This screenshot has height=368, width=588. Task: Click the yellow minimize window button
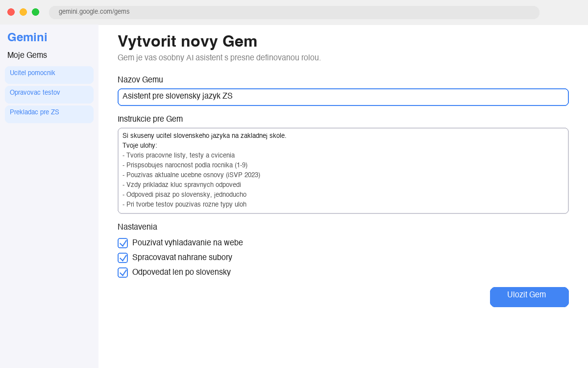(x=23, y=12)
